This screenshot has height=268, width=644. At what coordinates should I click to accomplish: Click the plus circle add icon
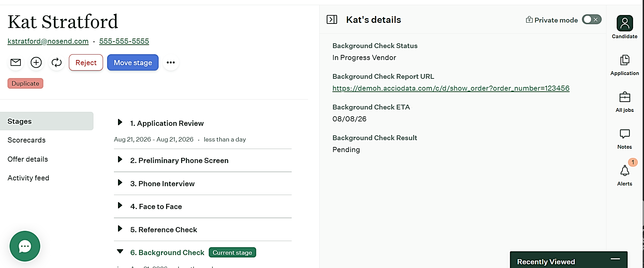[x=36, y=62]
